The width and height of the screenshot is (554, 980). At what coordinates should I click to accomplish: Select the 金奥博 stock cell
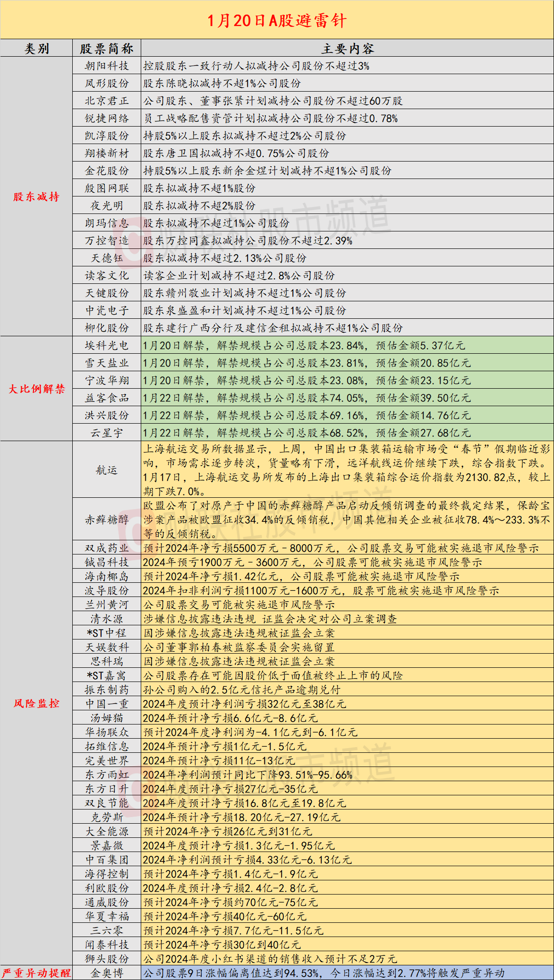point(107,973)
